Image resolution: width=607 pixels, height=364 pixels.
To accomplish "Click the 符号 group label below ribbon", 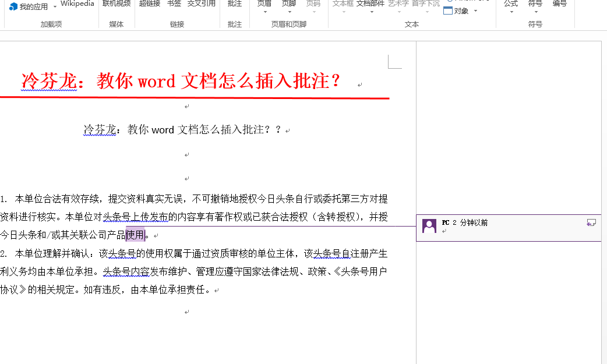I will point(535,24).
